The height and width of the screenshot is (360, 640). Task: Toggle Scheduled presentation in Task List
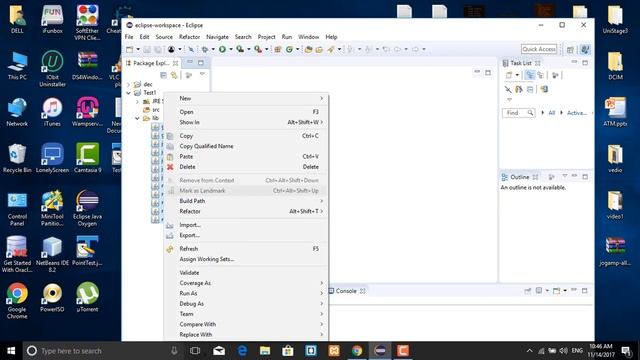540,75
